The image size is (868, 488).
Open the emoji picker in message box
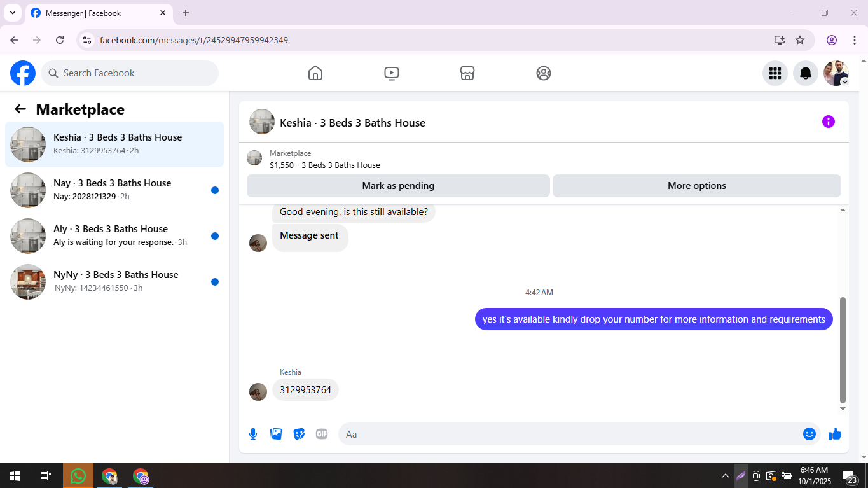pos(809,434)
